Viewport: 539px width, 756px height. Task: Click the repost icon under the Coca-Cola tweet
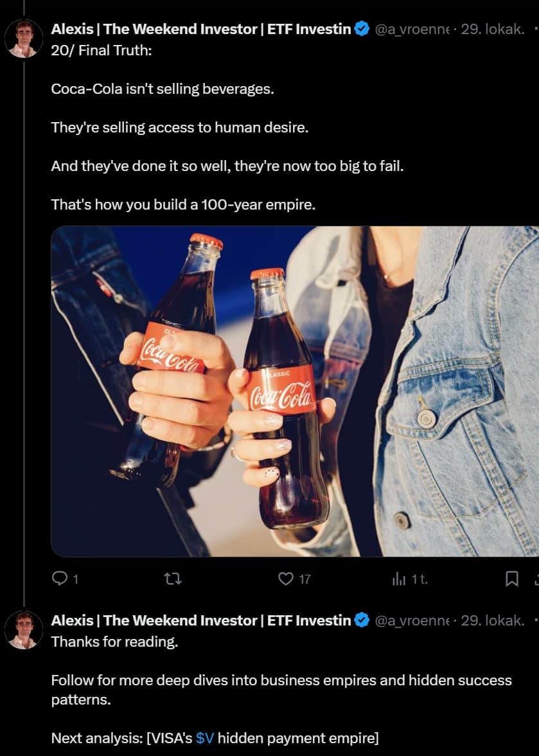coord(173,579)
